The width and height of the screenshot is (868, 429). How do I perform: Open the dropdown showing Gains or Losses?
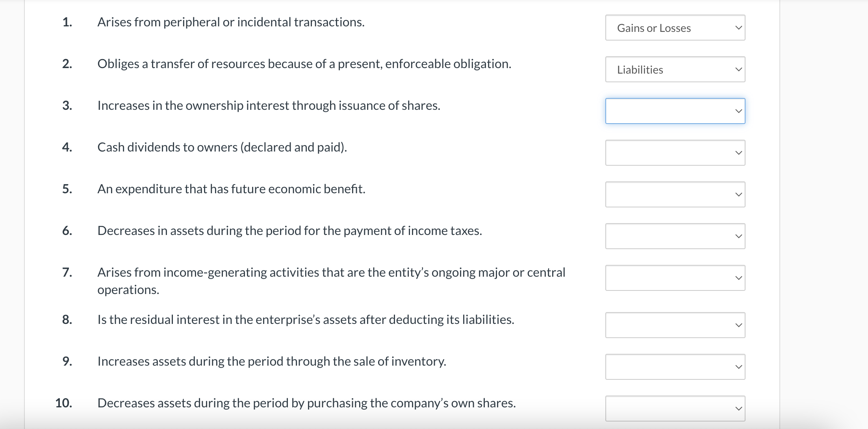[x=674, y=28]
